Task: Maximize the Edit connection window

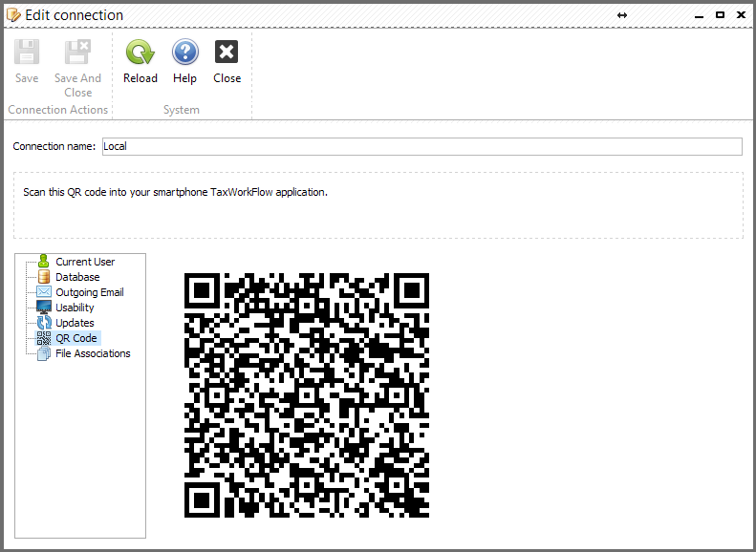Action: click(720, 15)
